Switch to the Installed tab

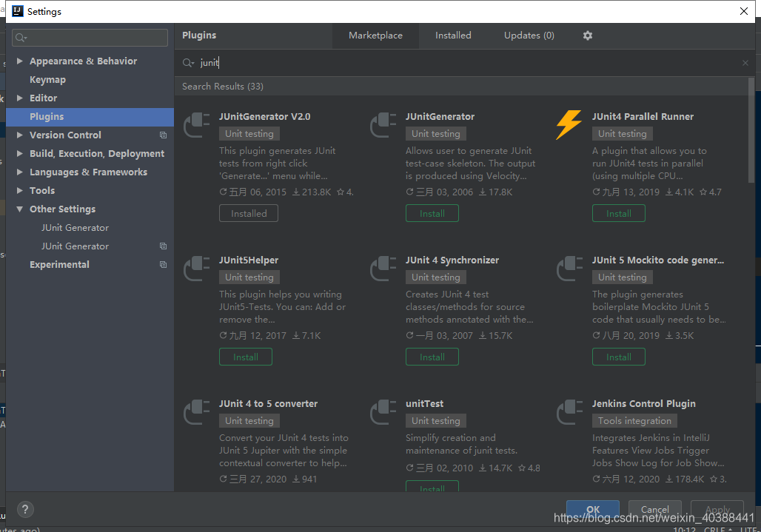[453, 36]
